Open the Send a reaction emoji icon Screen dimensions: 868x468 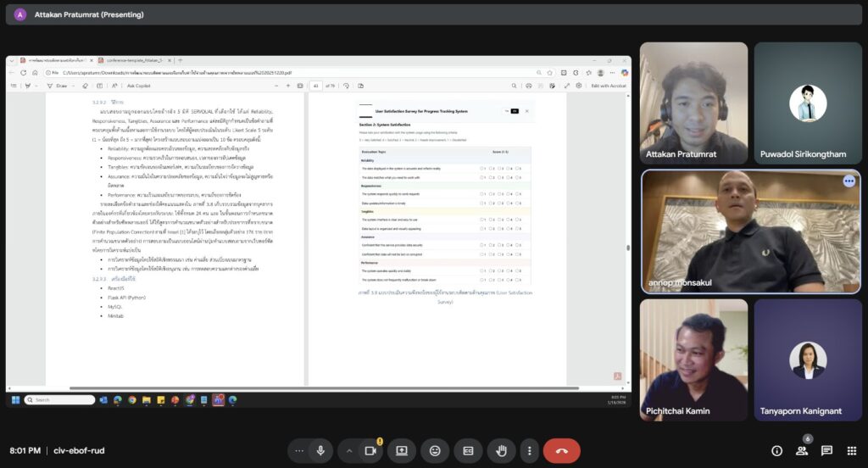435,451
